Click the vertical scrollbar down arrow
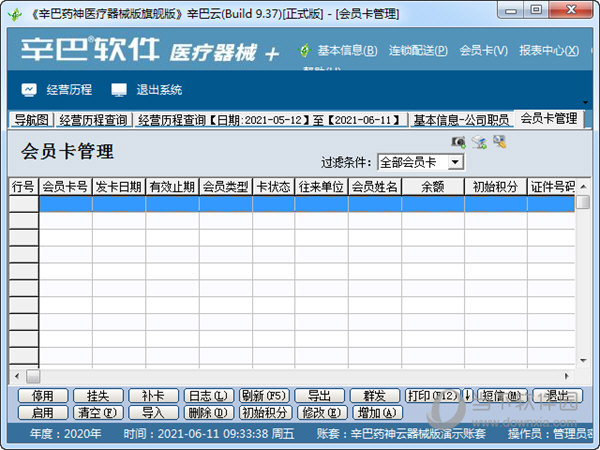Screen dimensions: 600x450 tap(583, 360)
